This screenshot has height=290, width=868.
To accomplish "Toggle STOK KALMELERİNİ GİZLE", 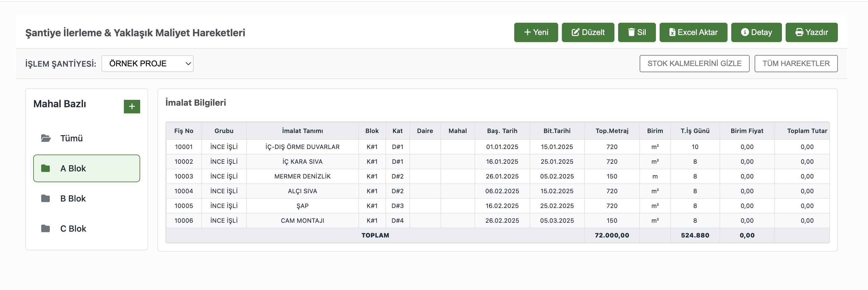I will (694, 64).
